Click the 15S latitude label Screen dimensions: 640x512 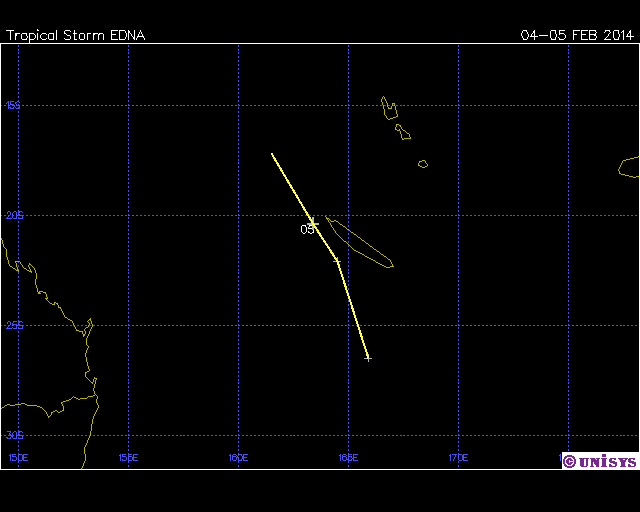click(12, 105)
